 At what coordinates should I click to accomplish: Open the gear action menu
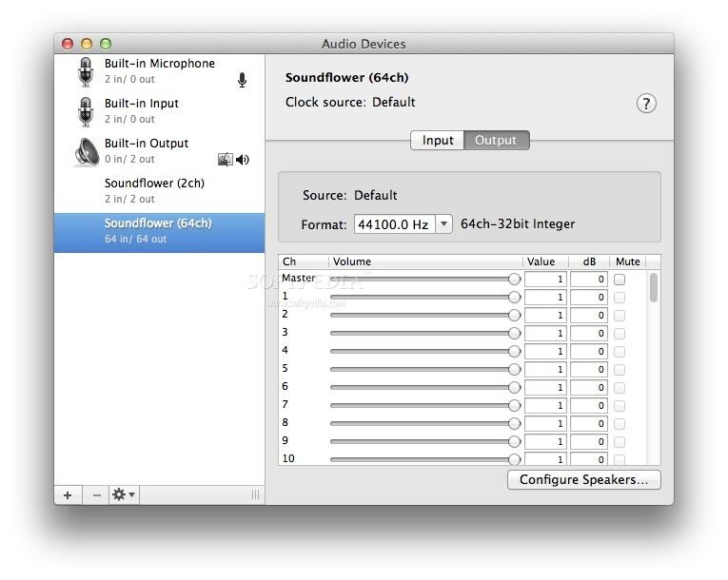pos(124,495)
